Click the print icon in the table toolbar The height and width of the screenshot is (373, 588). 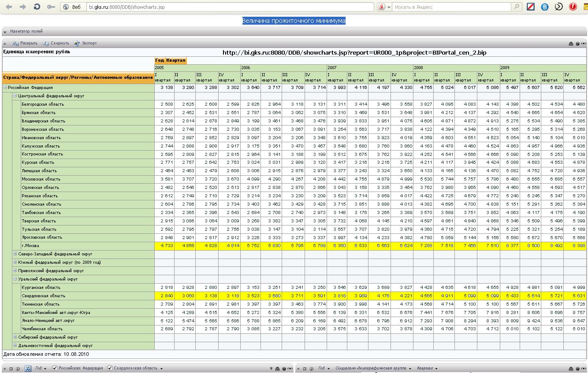click(571, 44)
